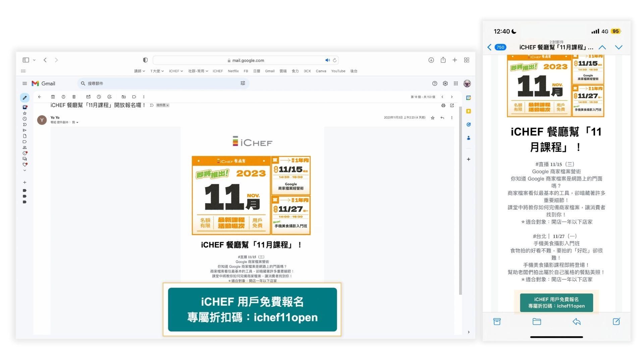Mark the email as unread
The image size is (644, 362).
88,97
